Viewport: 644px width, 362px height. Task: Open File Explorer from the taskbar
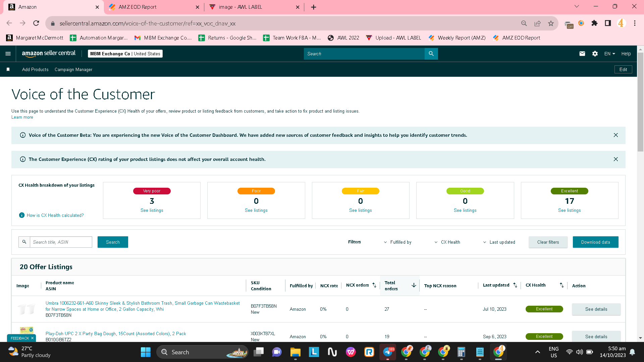pyautogui.click(x=295, y=352)
